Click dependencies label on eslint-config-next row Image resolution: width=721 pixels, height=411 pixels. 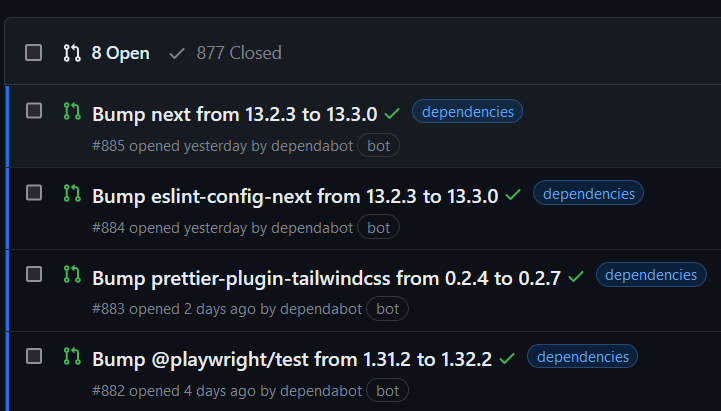[x=588, y=194]
